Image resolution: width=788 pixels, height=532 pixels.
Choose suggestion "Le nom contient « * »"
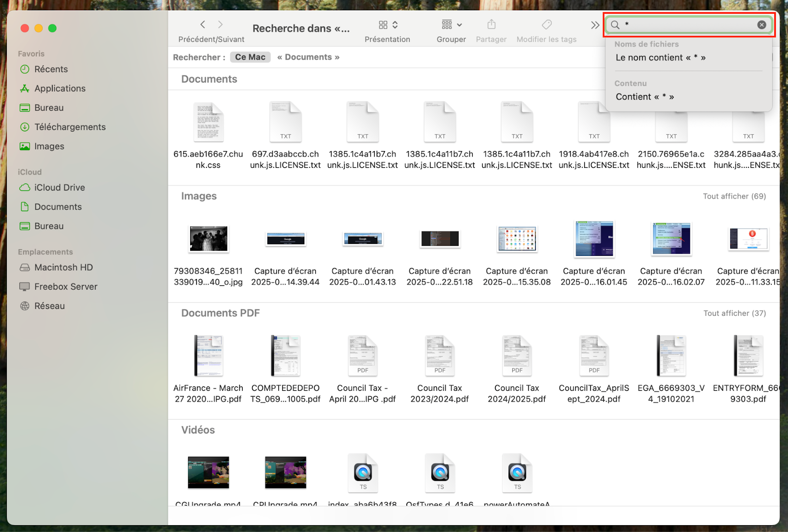[x=660, y=58]
